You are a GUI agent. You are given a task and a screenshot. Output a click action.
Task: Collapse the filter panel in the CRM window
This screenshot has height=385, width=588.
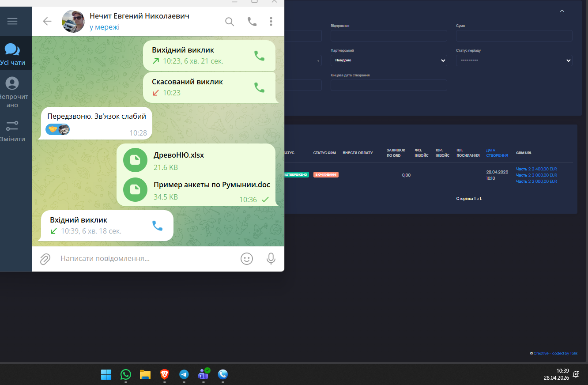pyautogui.click(x=562, y=11)
